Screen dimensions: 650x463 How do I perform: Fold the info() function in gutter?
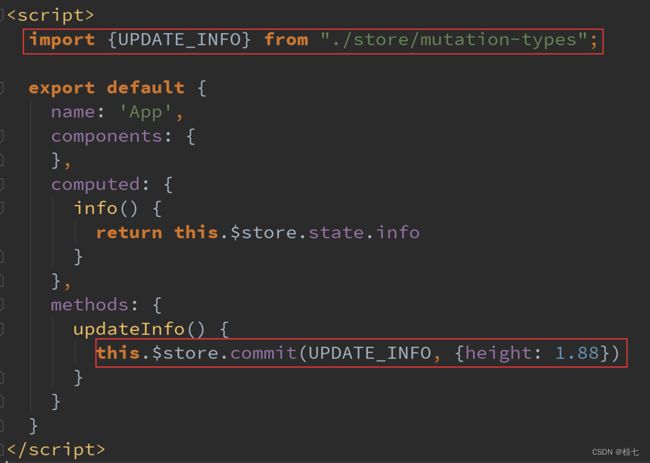[3, 208]
